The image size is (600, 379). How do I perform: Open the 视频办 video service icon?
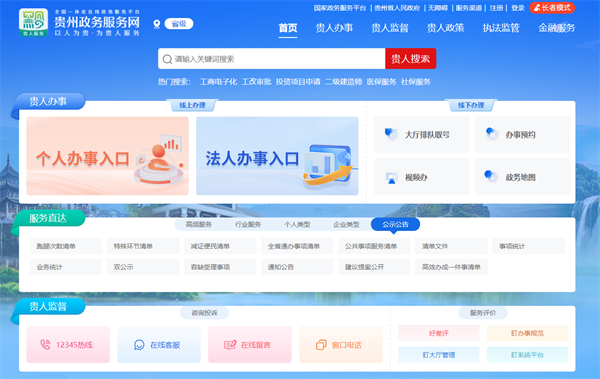pyautogui.click(x=391, y=178)
